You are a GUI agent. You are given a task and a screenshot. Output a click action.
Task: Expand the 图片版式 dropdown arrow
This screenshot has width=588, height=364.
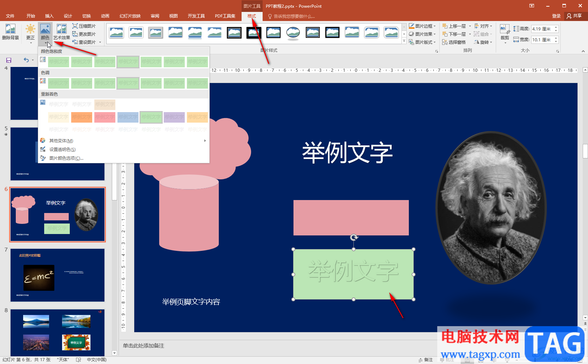[435, 42]
